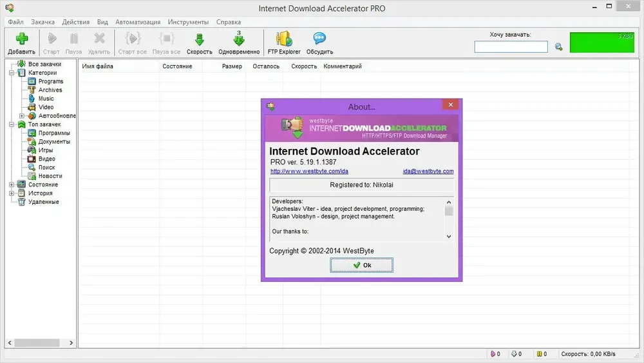The height and width of the screenshot is (363, 644).
Task: Select the Одновременно simultaneous downloads icon
Action: pyautogui.click(x=239, y=39)
